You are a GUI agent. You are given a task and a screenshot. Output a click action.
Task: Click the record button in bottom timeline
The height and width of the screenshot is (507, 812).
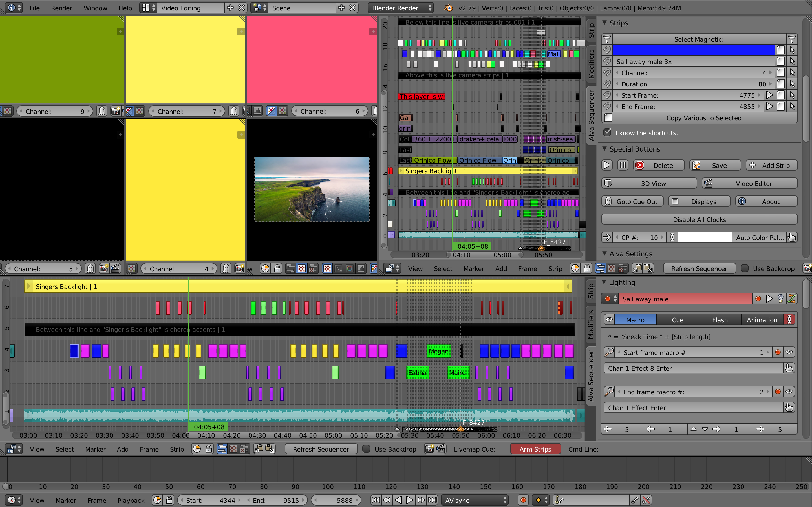[523, 500]
